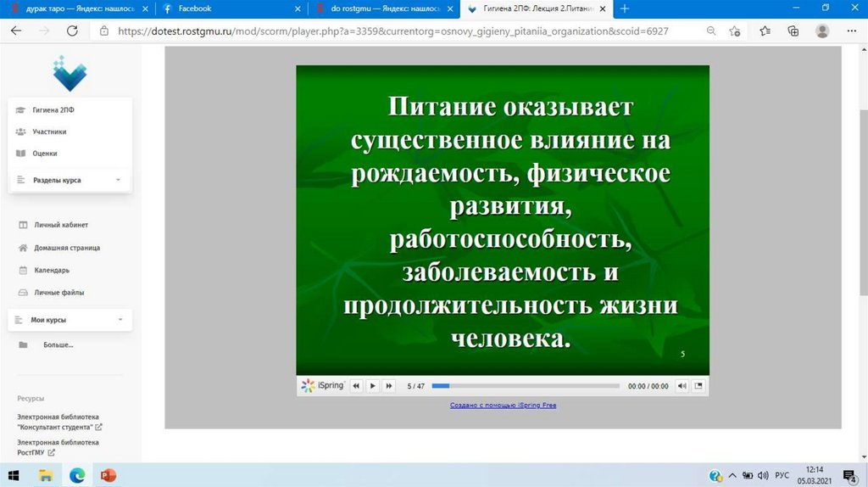Expand the 'Мои курсы' dropdown

coord(120,320)
